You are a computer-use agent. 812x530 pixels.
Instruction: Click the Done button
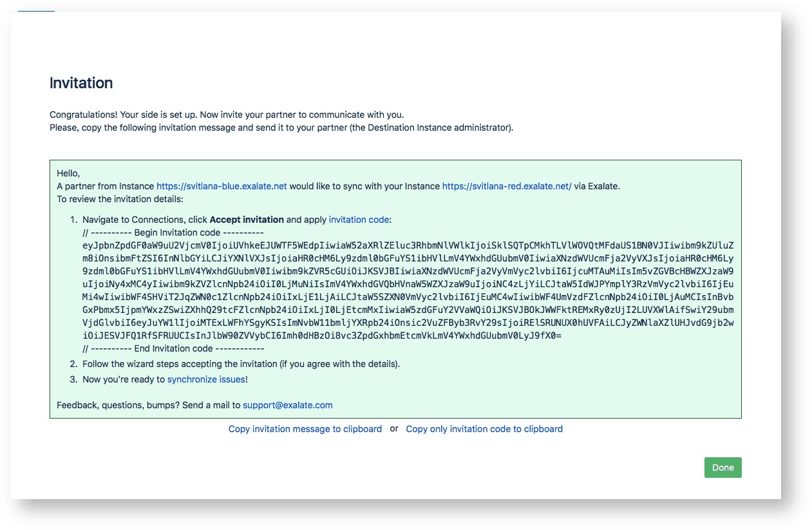coord(722,468)
